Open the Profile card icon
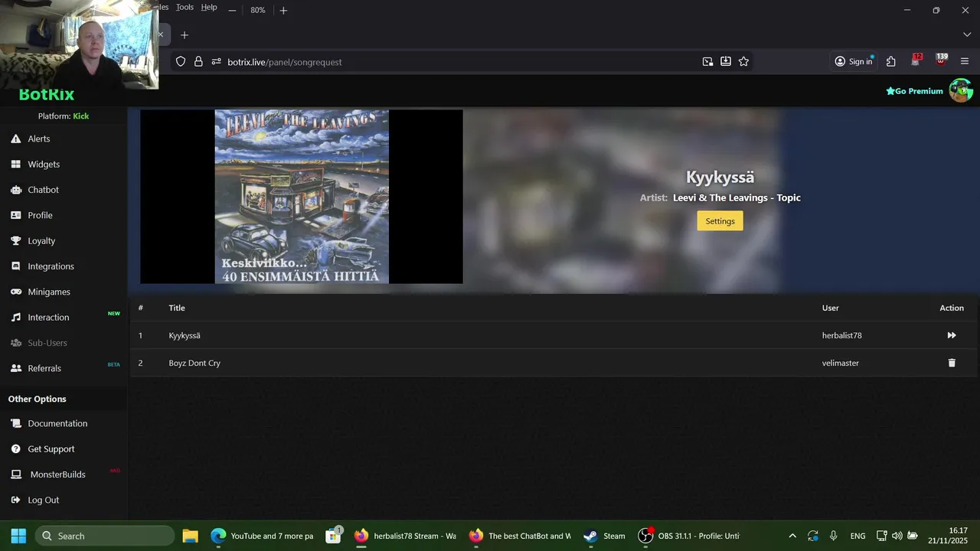 15,215
